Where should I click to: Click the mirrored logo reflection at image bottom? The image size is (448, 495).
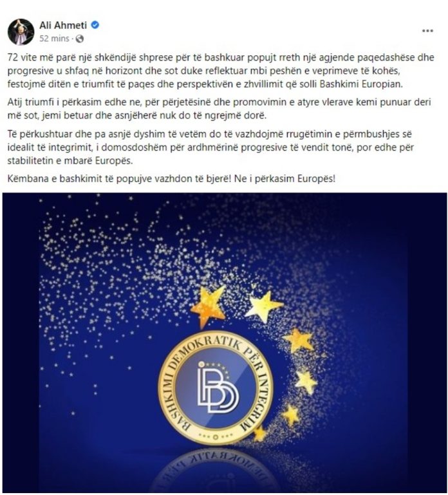(216, 471)
